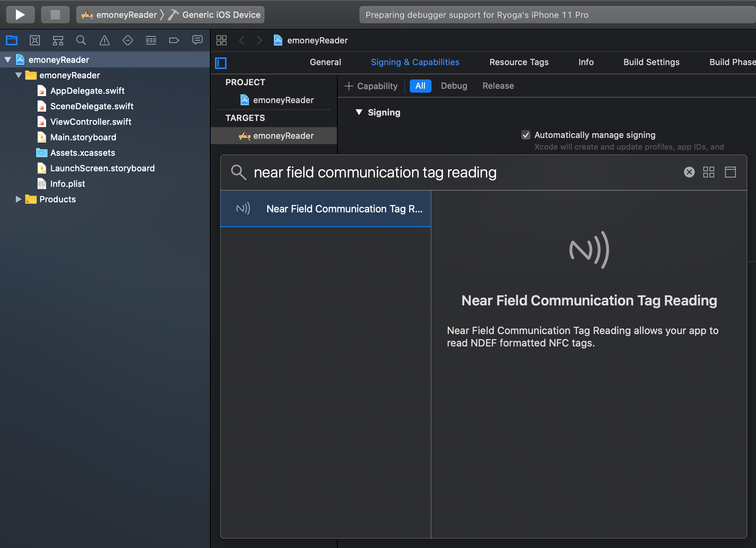756x548 pixels.
Task: Collapse the emoneyReader yellow folder group
Action: (18, 75)
